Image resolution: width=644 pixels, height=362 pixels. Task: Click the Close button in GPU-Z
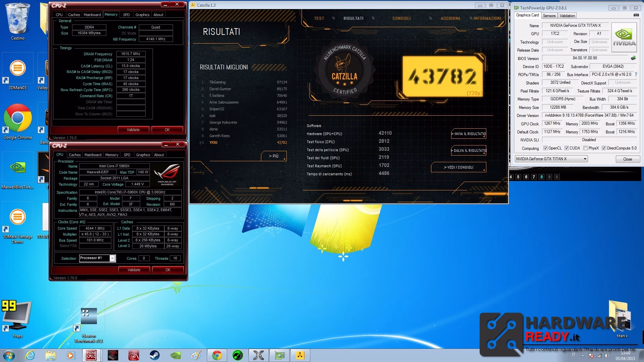pyautogui.click(x=627, y=159)
